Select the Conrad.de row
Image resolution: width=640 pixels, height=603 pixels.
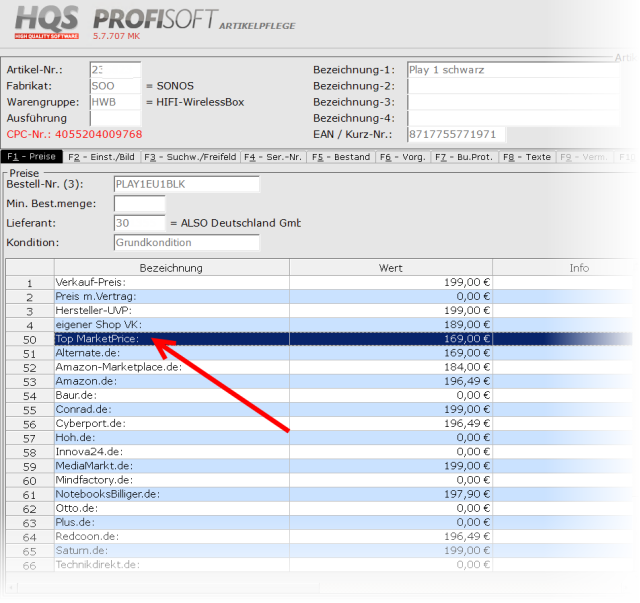319,409
